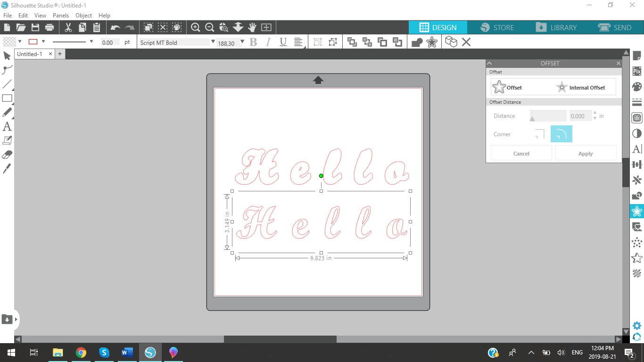Image resolution: width=644 pixels, height=362 pixels.
Task: Select the Pan hand tool
Action: (x=252, y=27)
